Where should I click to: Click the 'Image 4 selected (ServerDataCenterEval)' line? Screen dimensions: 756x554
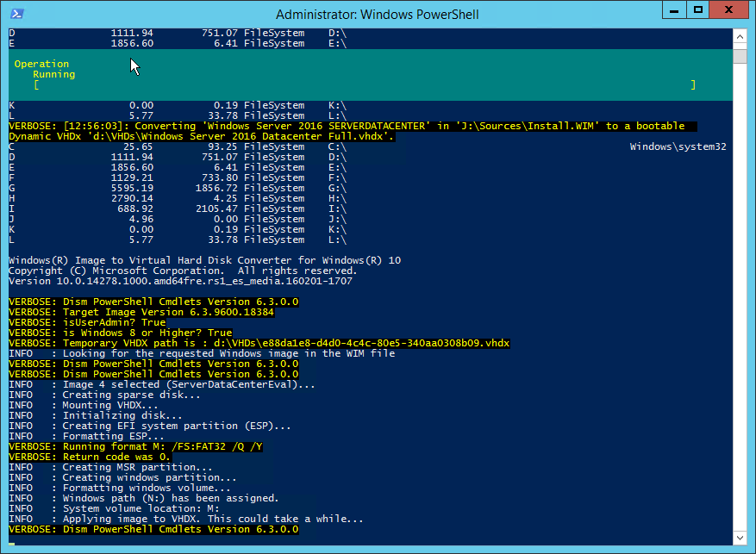161,384
